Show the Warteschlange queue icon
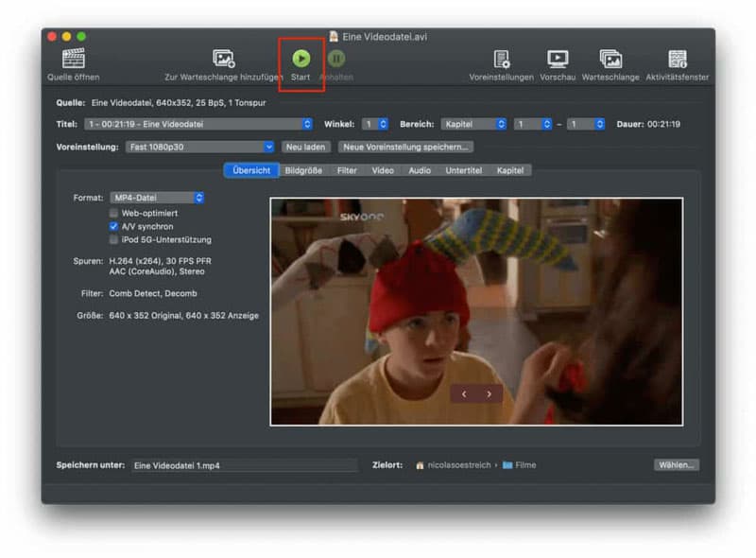The height and width of the screenshot is (558, 756). tap(610, 59)
